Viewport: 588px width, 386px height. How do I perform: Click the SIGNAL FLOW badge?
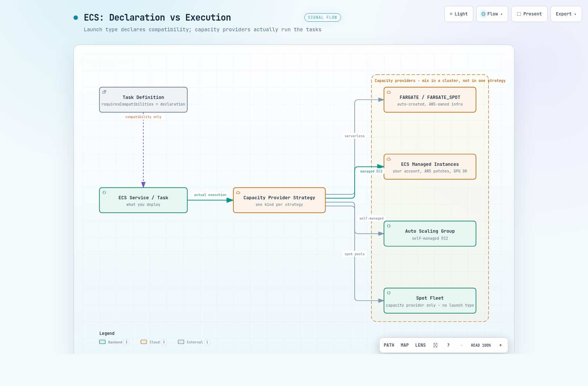click(x=323, y=17)
